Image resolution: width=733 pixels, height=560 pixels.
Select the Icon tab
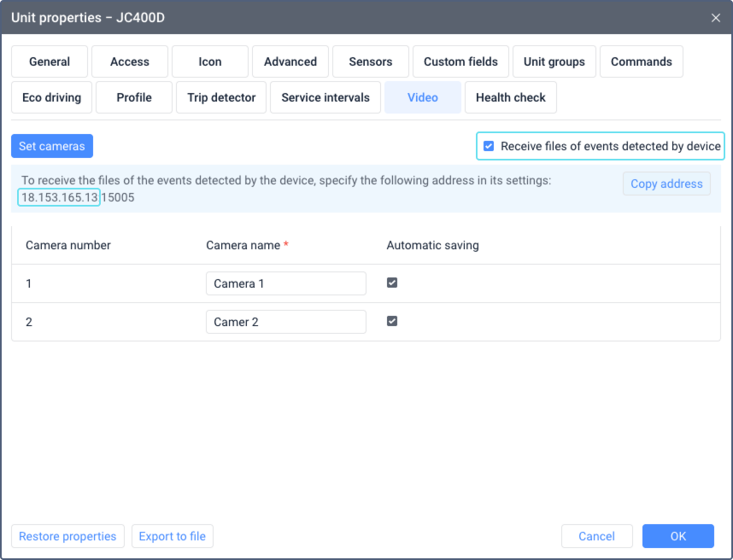pos(210,61)
